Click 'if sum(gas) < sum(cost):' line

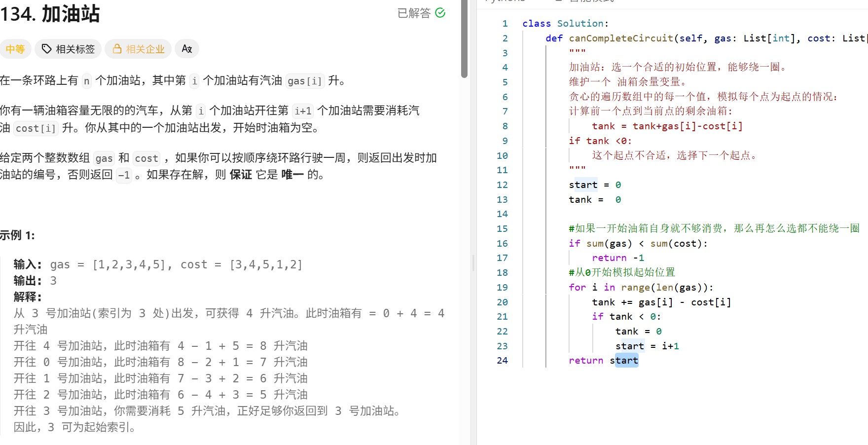[638, 244]
